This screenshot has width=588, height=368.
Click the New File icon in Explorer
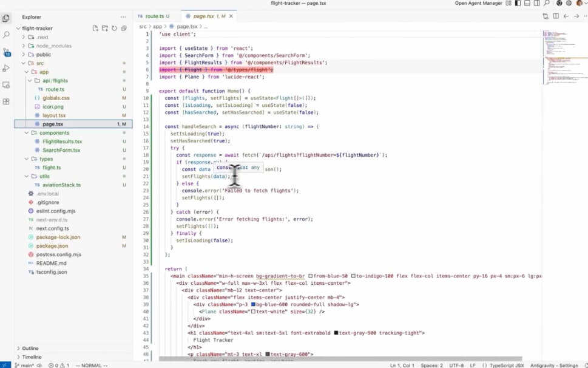pyautogui.click(x=95, y=28)
